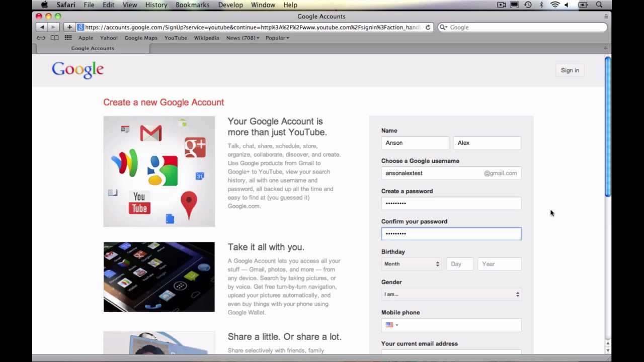Click the Google search field in toolbar
The height and width of the screenshot is (362, 644).
pos(522,27)
